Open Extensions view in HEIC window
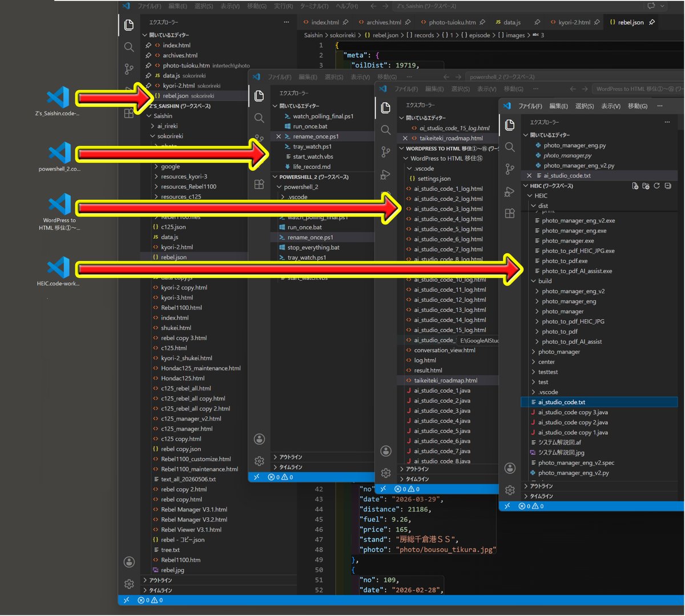Viewport: 685px width, 616px height. click(510, 214)
